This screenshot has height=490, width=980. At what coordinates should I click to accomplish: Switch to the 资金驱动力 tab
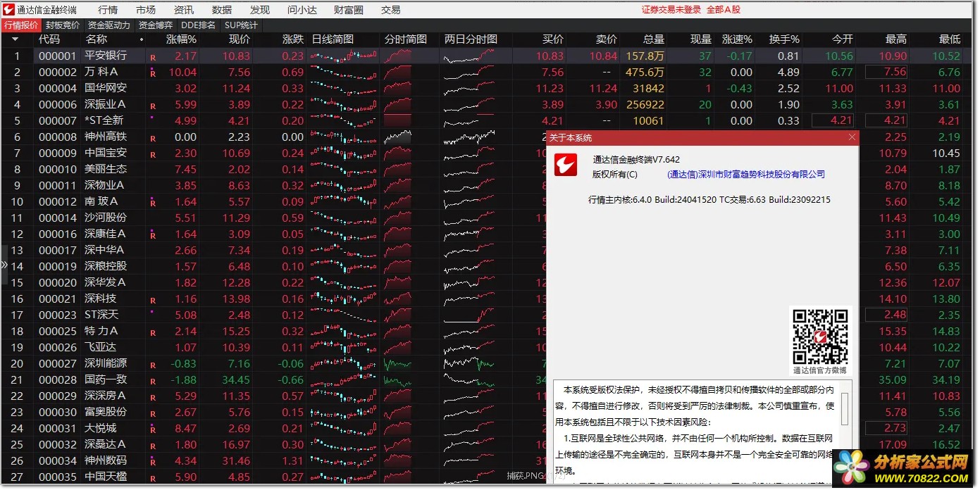pos(109,25)
